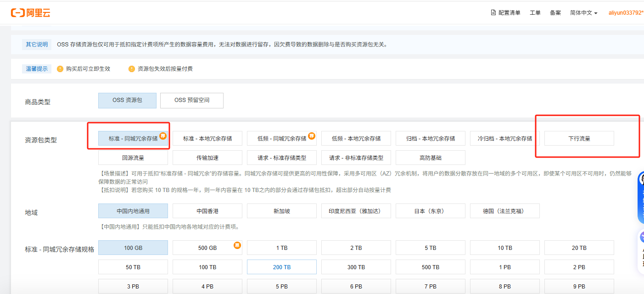This screenshot has height=294, width=644.
Task: Pick the 印度尼西亚（雅加达）region
Action: point(356,211)
